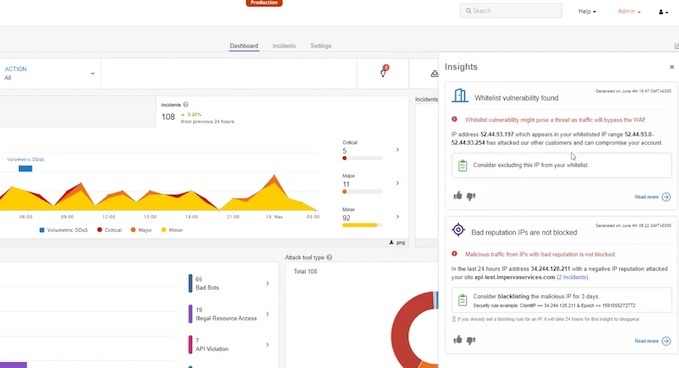
Task: Click the incidents count 108
Action: (168, 117)
